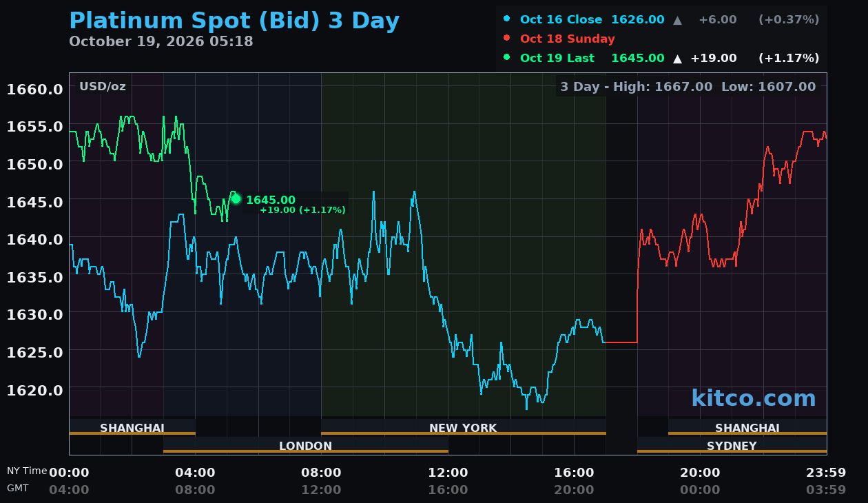
Task: Click the green current price marker dot
Action: pos(236,199)
